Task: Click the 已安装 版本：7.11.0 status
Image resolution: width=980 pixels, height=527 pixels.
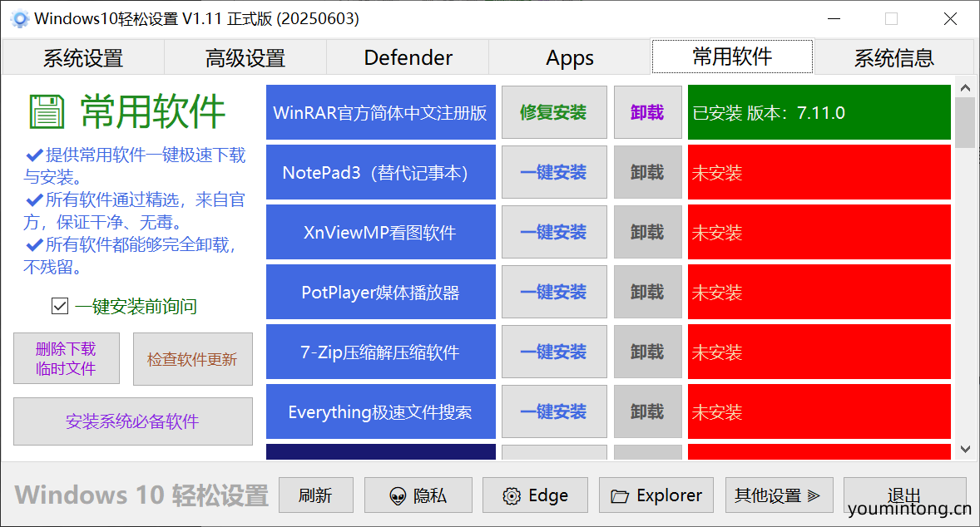Action: click(819, 112)
